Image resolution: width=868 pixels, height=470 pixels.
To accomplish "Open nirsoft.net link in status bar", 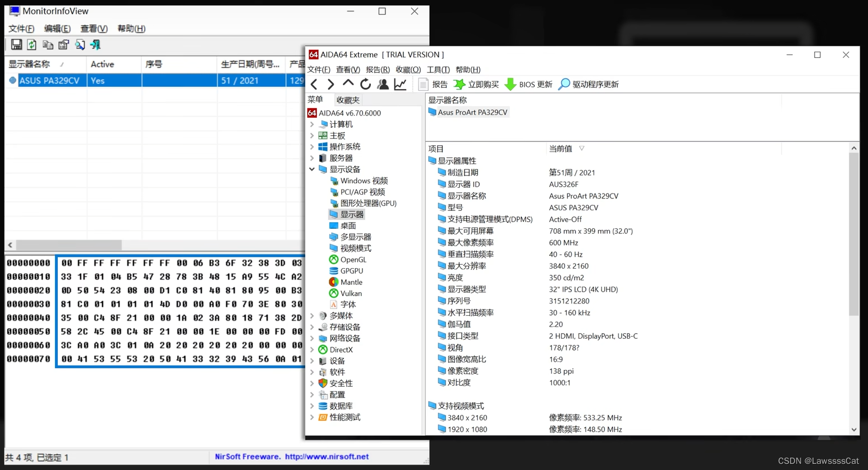I will coord(327,457).
